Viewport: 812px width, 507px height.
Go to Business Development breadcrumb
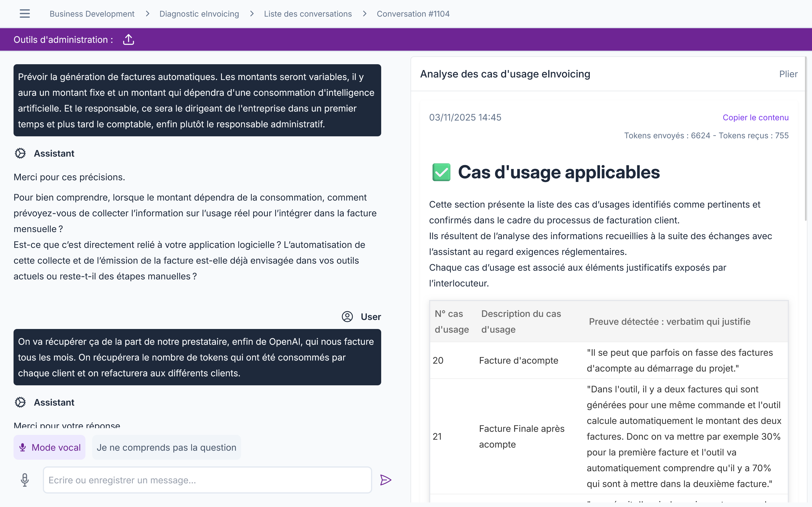click(x=92, y=14)
